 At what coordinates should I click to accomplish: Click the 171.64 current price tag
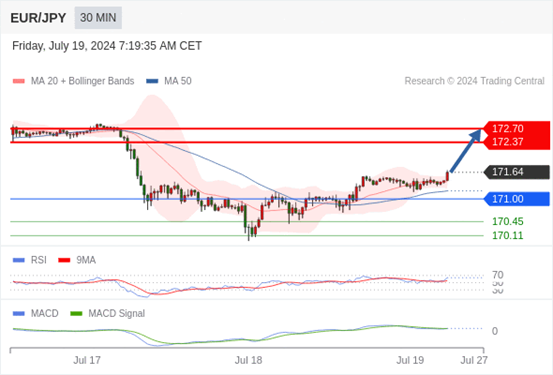pyautogui.click(x=516, y=172)
